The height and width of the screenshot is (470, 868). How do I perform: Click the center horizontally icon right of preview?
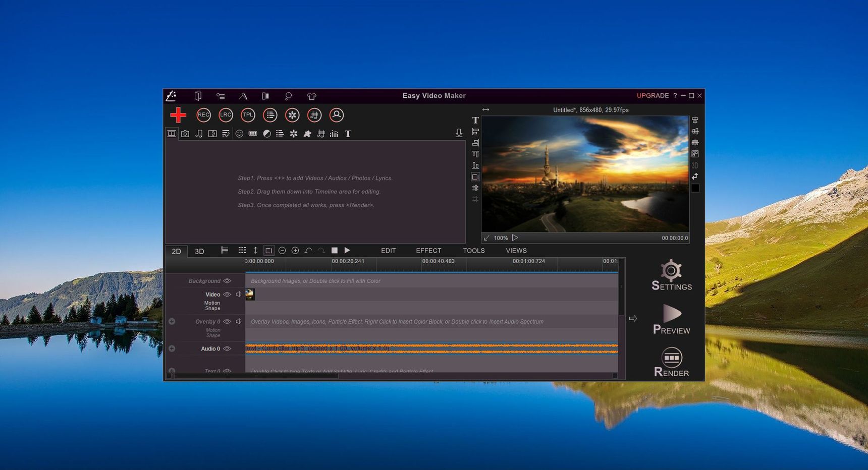[695, 120]
